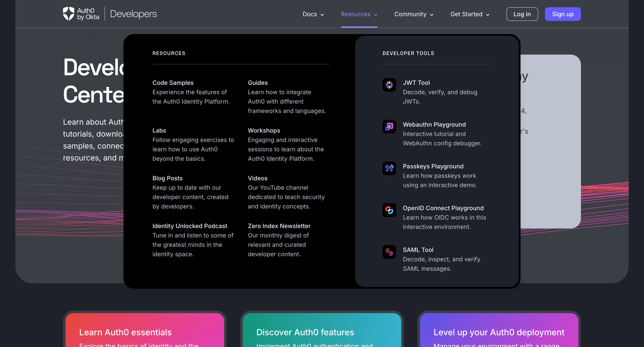Viewport: 644px width, 347px height.
Task: Click the DEVELOPER TOOLS section heading
Action: tap(408, 53)
